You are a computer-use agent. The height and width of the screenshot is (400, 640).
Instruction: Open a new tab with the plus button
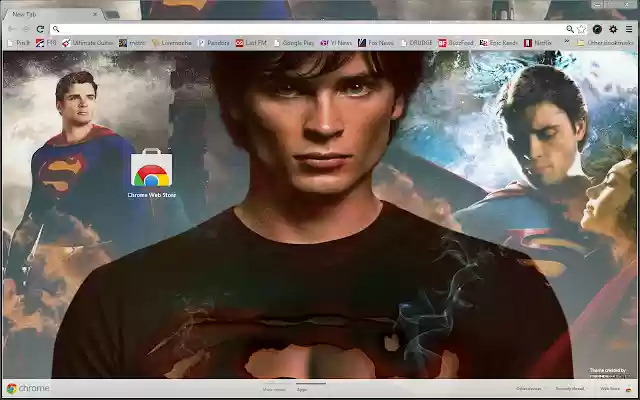pos(112,15)
